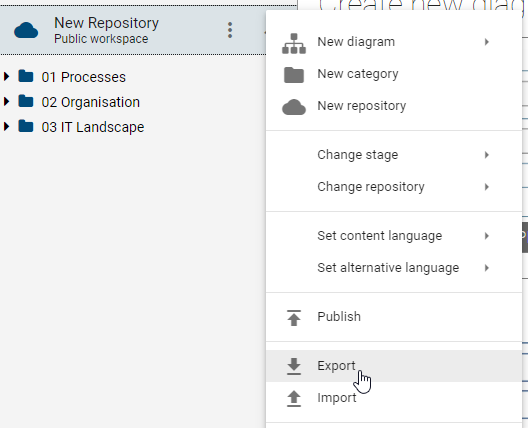Click the New diagram hierarchy icon
The width and height of the screenshot is (528, 428).
pyautogui.click(x=294, y=43)
